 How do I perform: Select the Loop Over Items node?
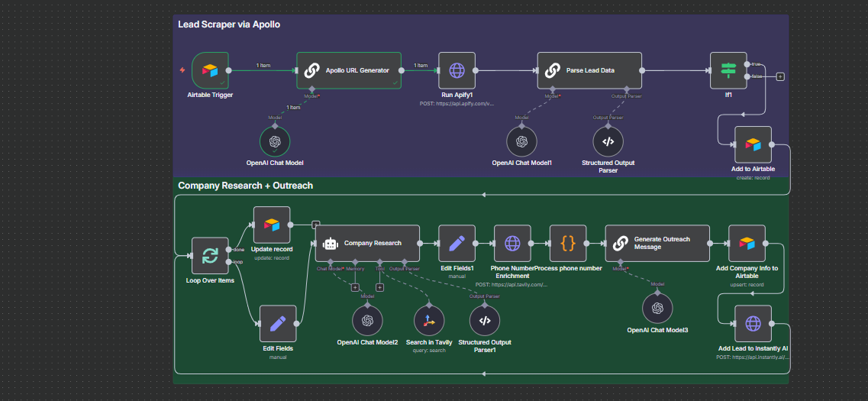click(x=211, y=255)
